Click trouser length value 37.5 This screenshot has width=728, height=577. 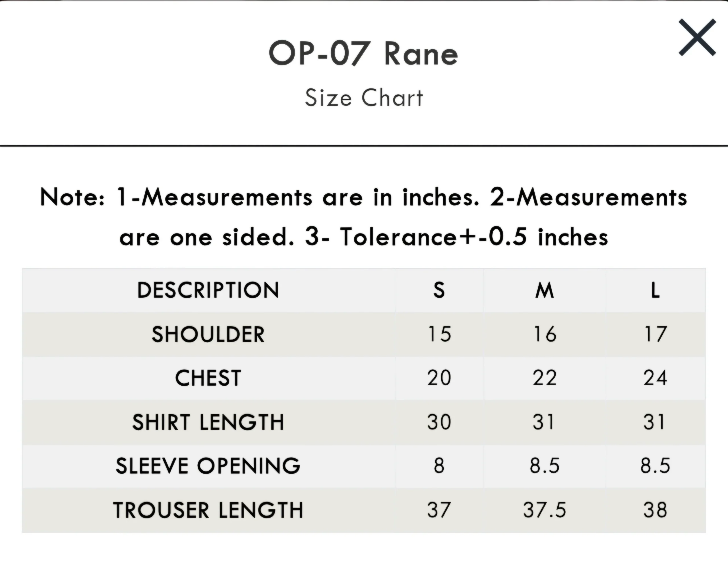[x=545, y=510]
